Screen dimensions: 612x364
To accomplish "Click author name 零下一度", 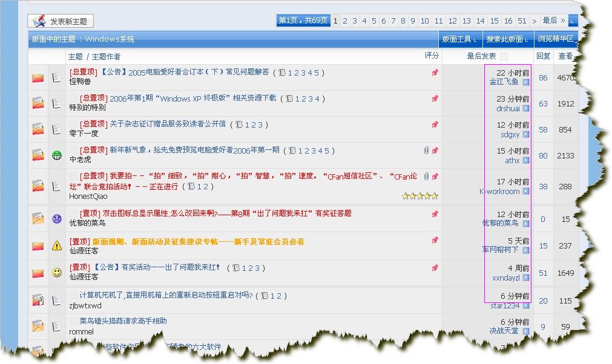I will 84,133.
